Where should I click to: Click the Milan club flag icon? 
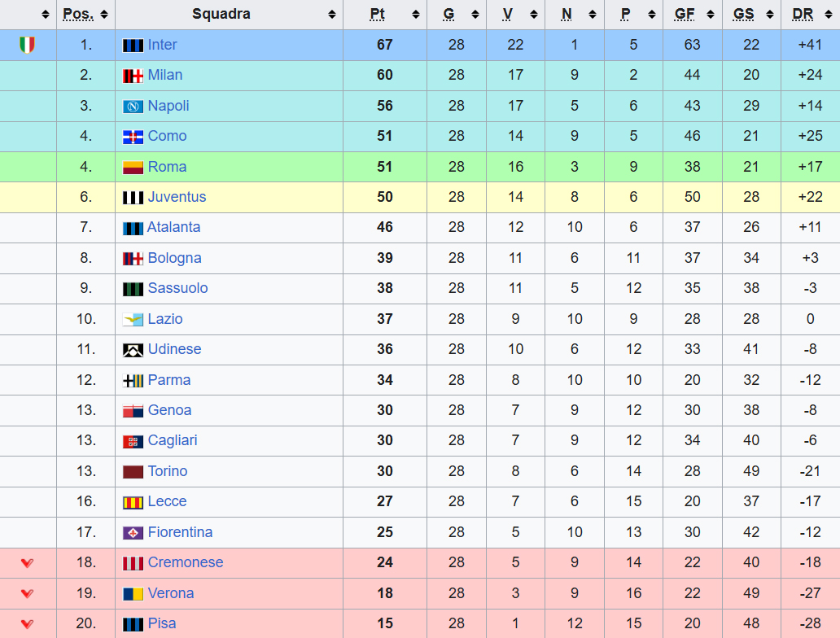(133, 76)
